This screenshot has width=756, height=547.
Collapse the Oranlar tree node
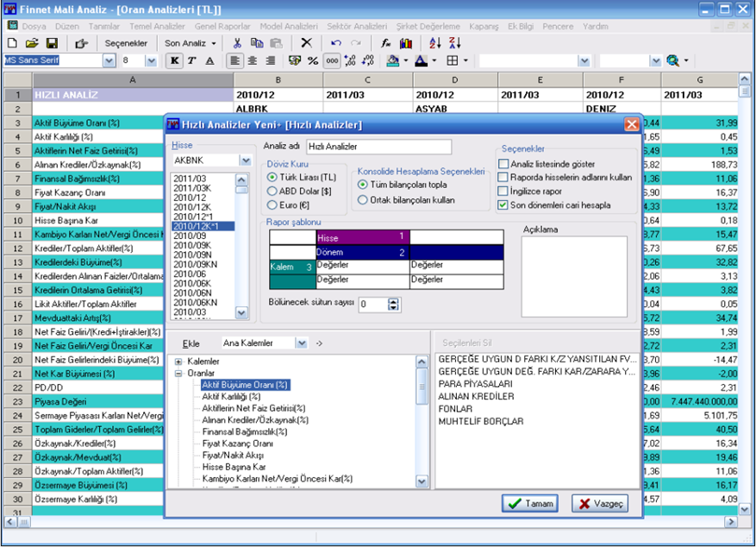178,374
